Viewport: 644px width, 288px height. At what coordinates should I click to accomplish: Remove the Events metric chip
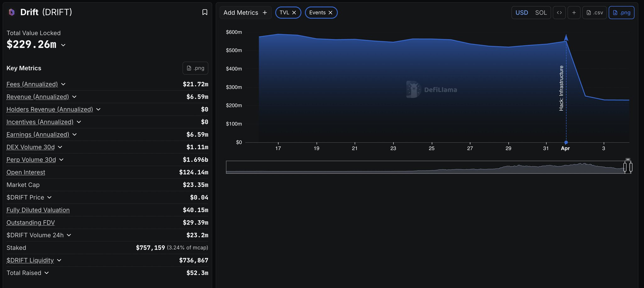pos(330,13)
